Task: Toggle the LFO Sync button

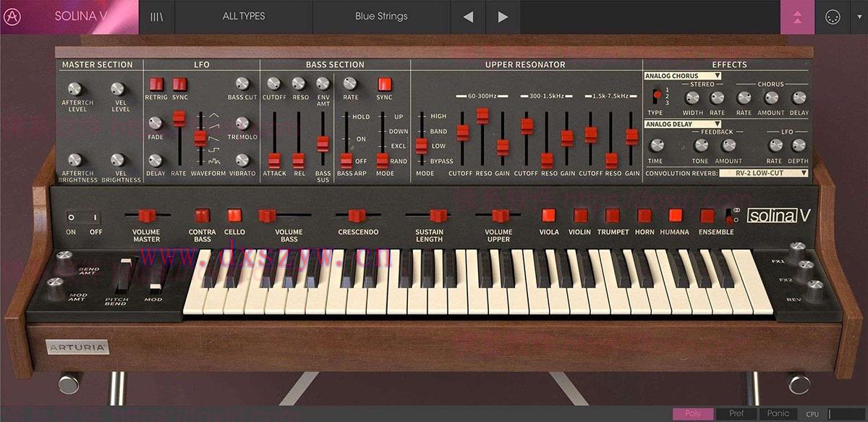Action: 180,83
